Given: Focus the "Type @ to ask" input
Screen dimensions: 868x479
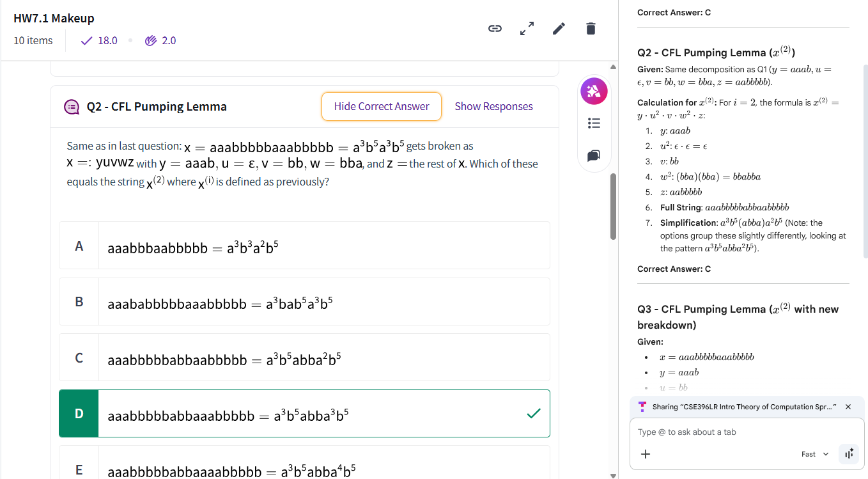Looking at the screenshot, I should point(741,432).
